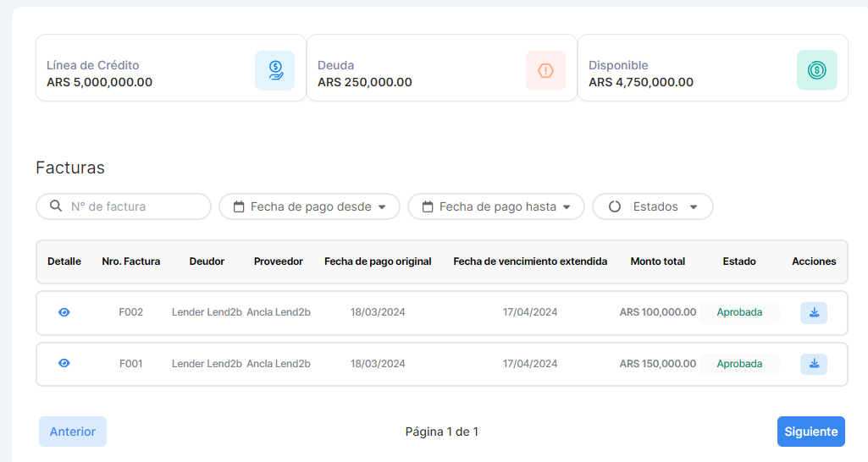The width and height of the screenshot is (868, 462).
Task: Expand the Estados filter dropdown
Action: pyautogui.click(x=653, y=206)
